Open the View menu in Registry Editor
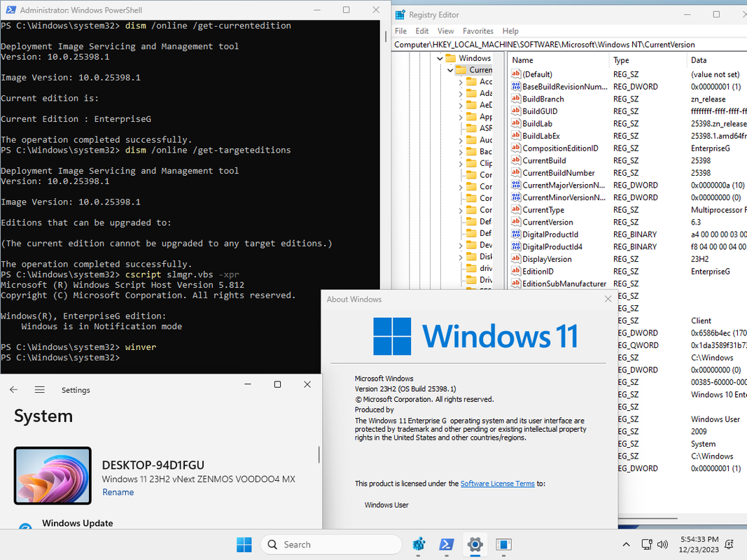Screen dimensions: 747x560 coord(445,31)
